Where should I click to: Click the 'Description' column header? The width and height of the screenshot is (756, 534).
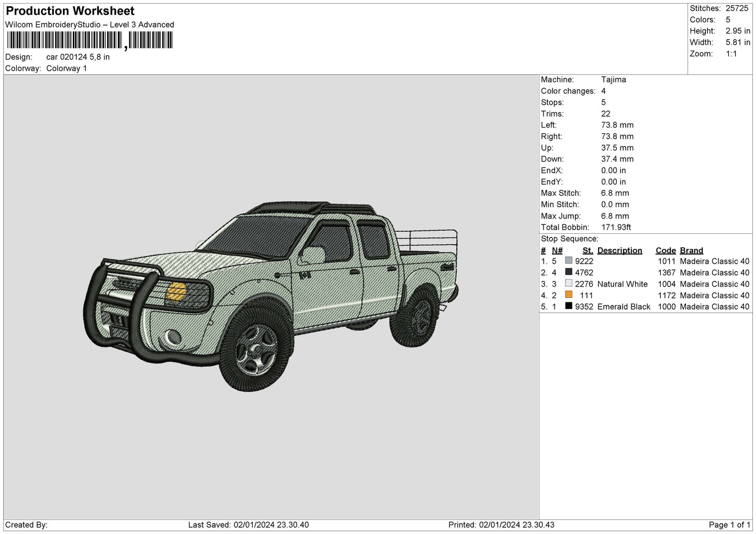click(x=619, y=251)
